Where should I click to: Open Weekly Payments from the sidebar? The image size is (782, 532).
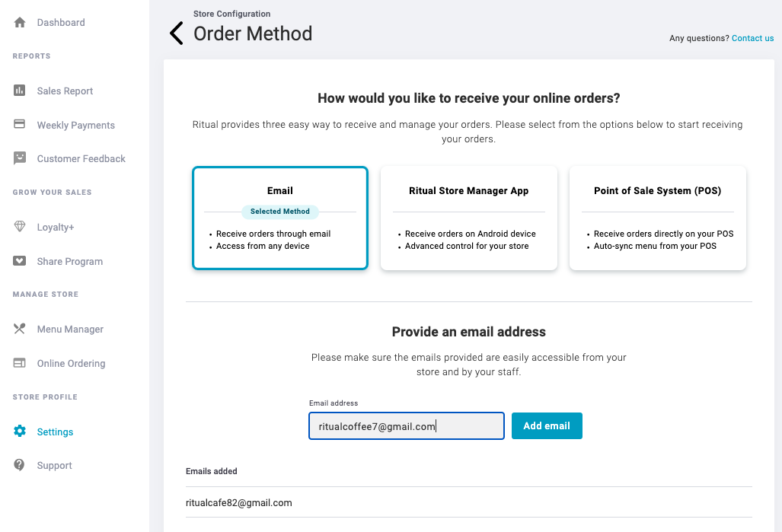(x=76, y=125)
